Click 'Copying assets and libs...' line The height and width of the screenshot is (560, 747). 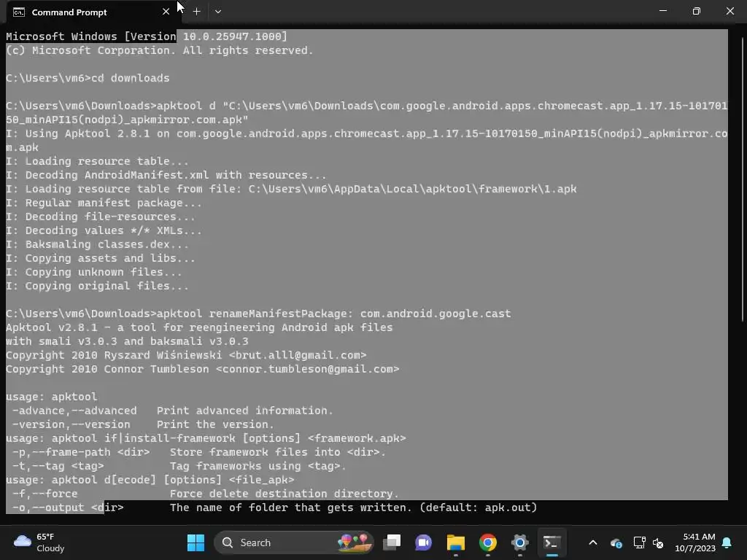[101, 258]
